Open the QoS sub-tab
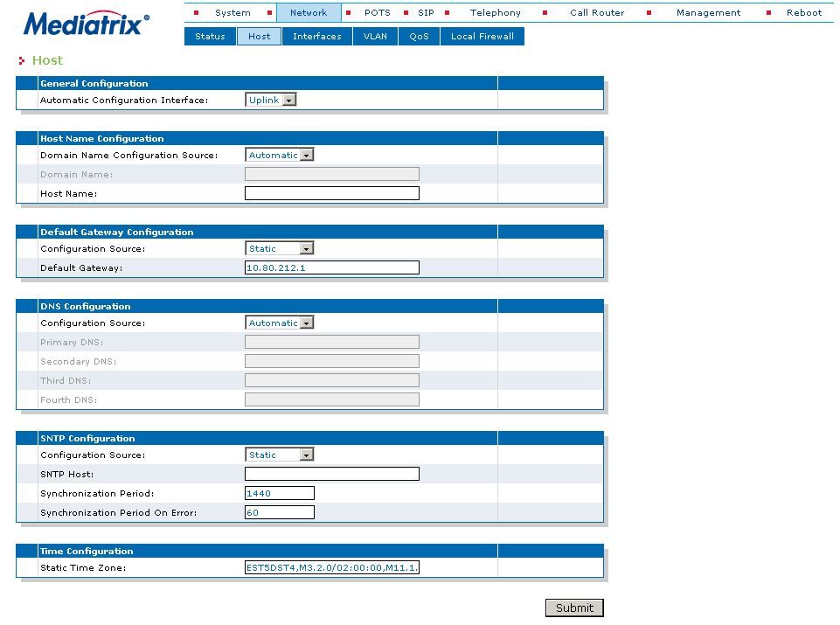This screenshot has width=840, height=625. click(419, 37)
